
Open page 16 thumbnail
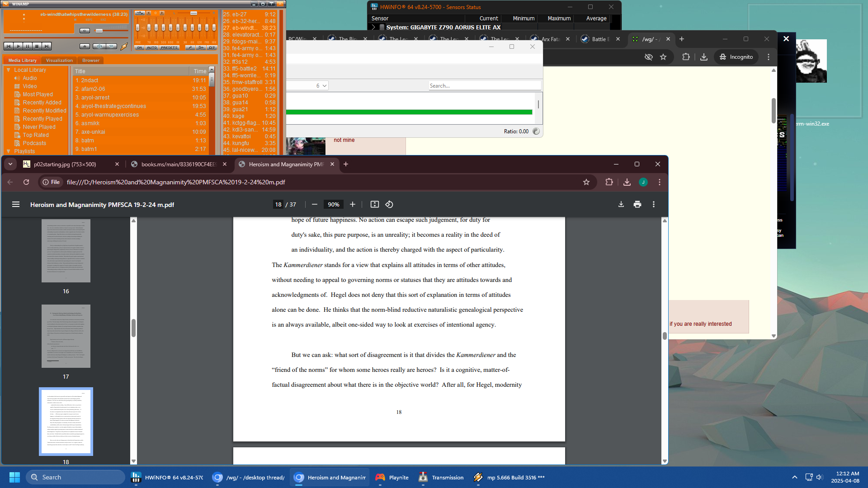(x=66, y=251)
